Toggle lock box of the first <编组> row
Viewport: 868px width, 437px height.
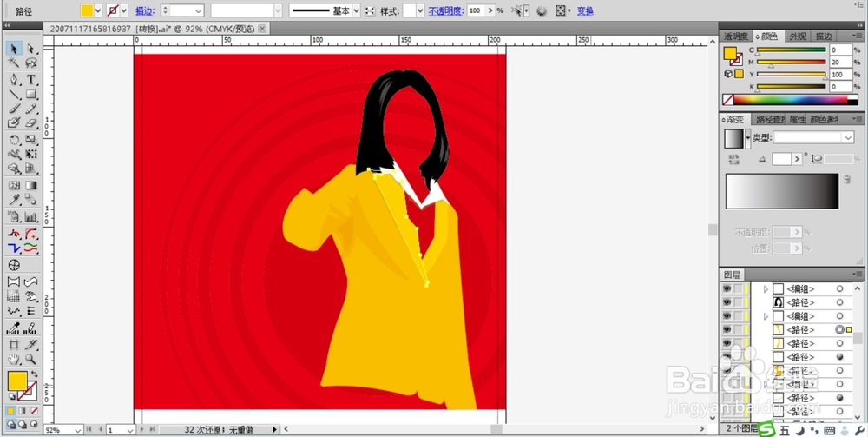(x=739, y=288)
